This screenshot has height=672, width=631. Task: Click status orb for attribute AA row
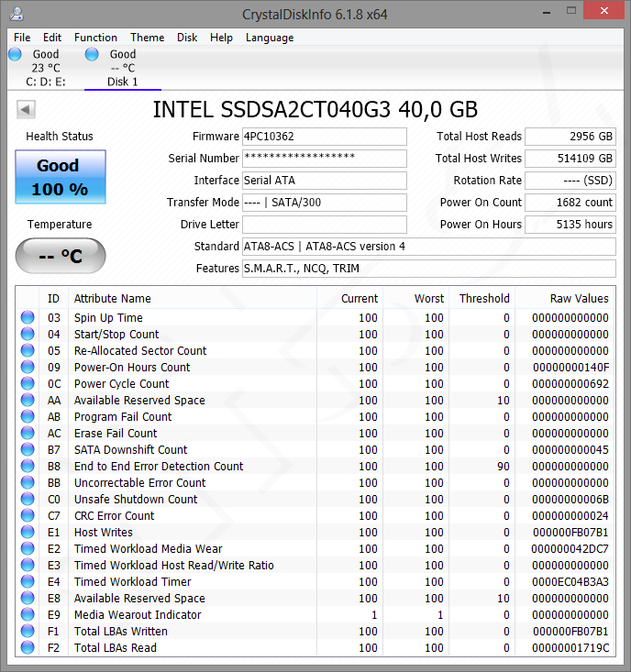(28, 400)
